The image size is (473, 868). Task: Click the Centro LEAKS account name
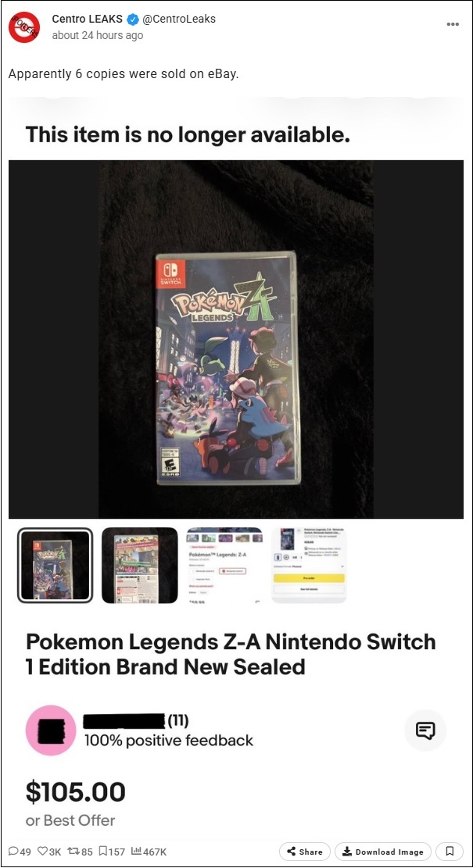click(x=87, y=19)
